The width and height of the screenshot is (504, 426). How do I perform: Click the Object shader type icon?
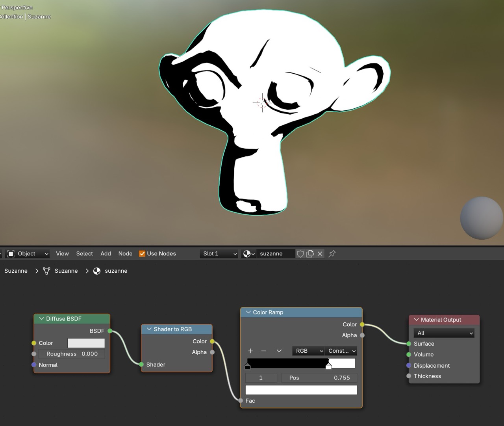pyautogui.click(x=11, y=254)
